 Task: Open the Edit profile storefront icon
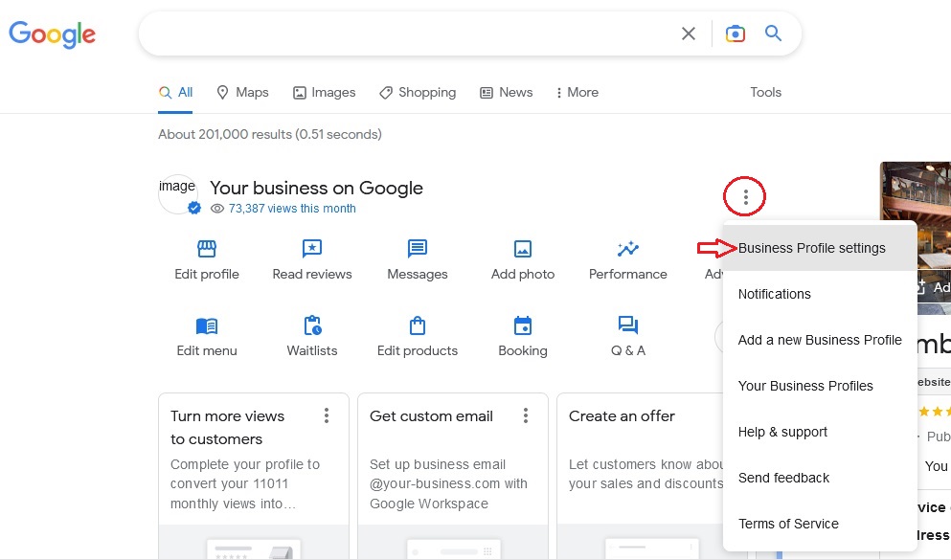pos(206,249)
